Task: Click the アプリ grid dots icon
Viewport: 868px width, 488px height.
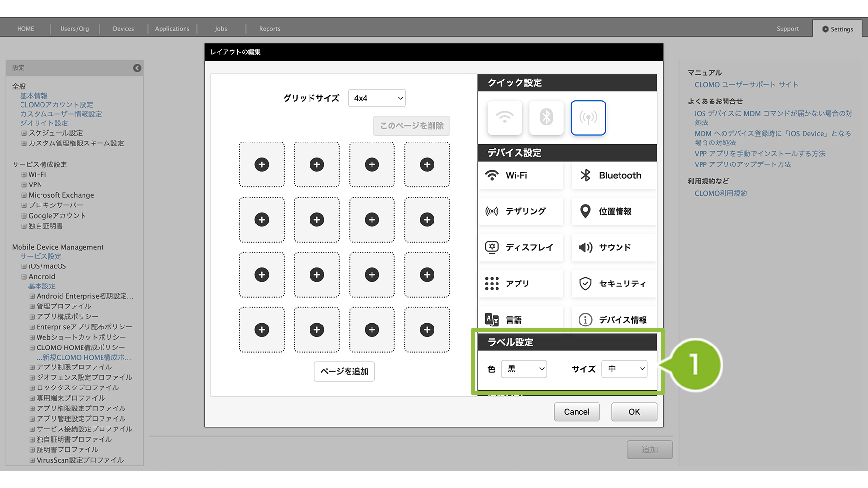Action: click(492, 284)
